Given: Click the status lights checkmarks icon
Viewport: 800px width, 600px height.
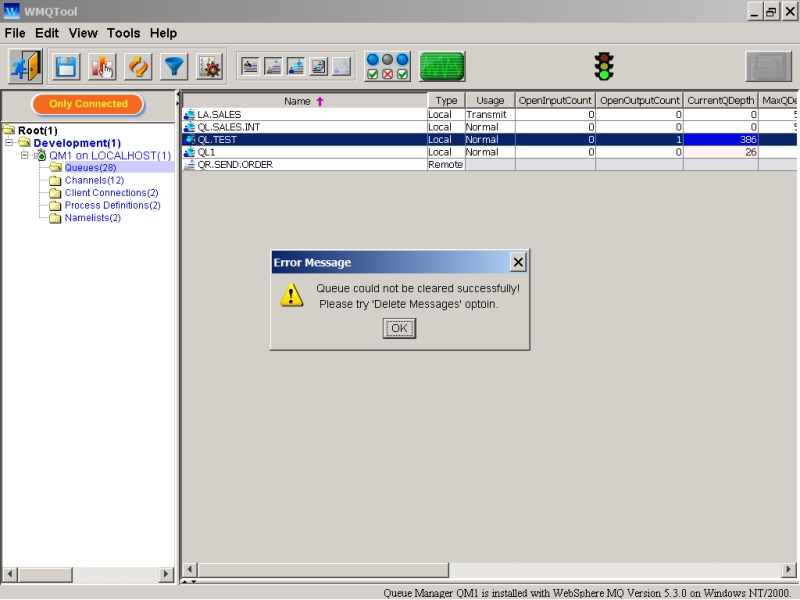Looking at the screenshot, I should 387,66.
